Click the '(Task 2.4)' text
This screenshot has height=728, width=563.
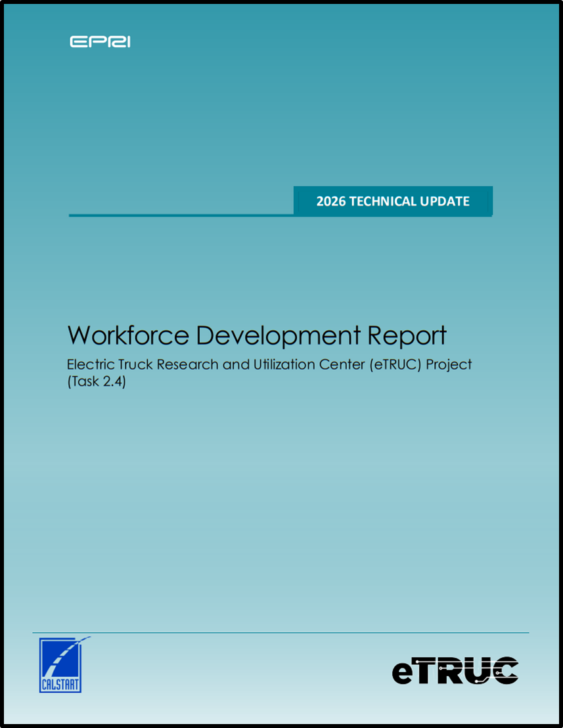pyautogui.click(x=97, y=382)
